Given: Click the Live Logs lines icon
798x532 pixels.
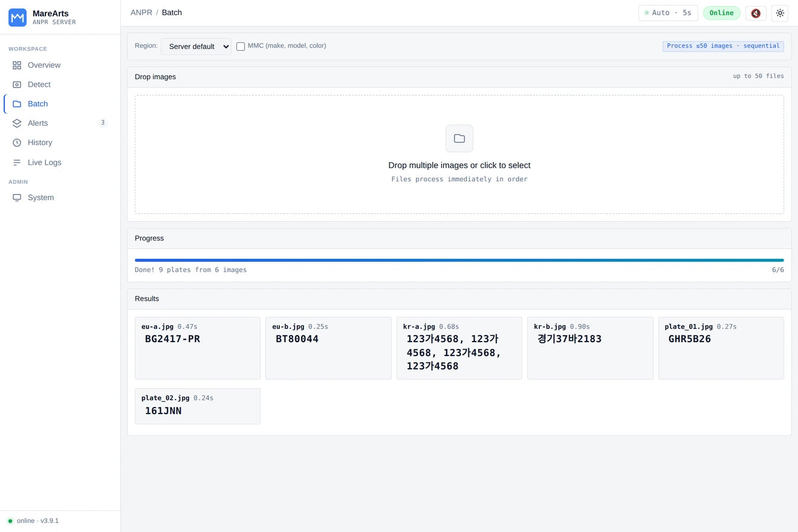Looking at the screenshot, I should click(x=17, y=163).
